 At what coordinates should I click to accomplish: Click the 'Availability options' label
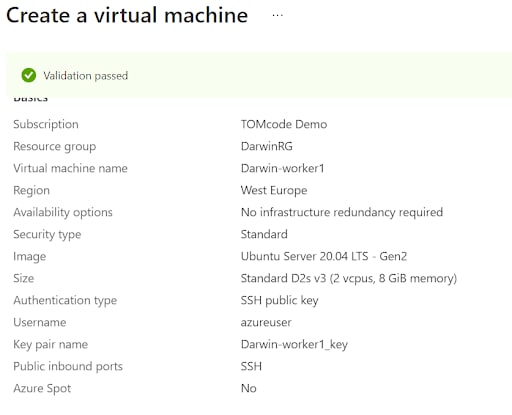coord(63,212)
